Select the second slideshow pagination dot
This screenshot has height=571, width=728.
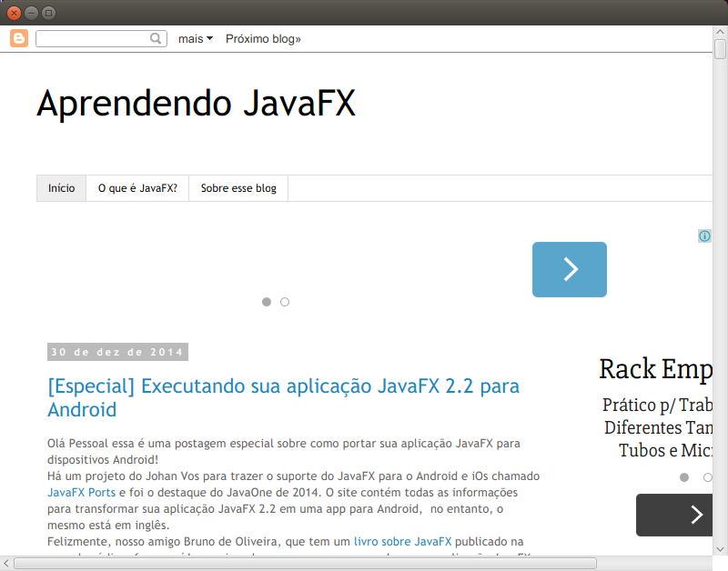tap(285, 301)
